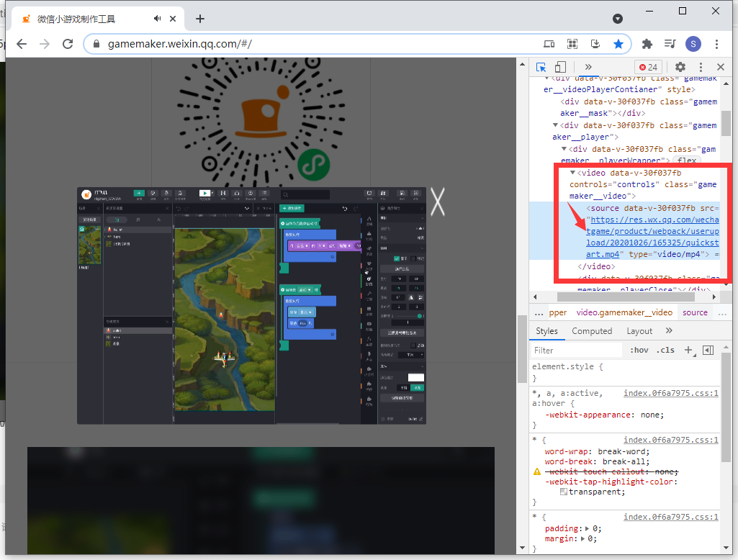Toggle the bookmark star for this page
Image resolution: width=738 pixels, height=560 pixels.
[x=618, y=44]
